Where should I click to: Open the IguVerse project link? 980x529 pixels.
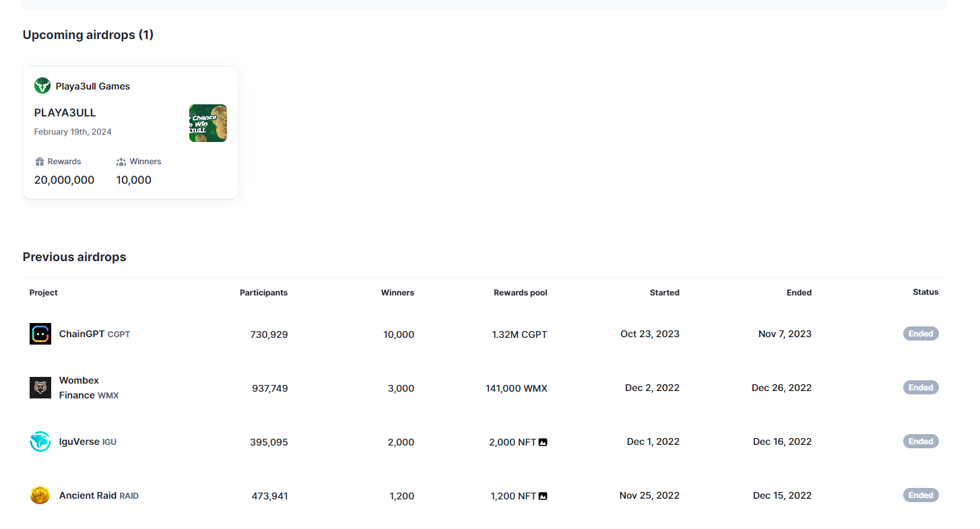[88, 442]
